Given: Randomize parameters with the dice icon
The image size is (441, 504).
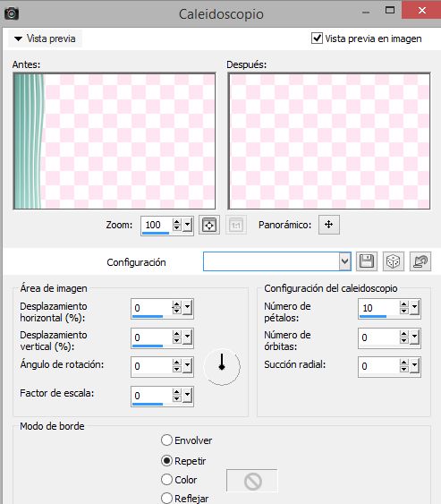Looking at the screenshot, I should click(394, 261).
